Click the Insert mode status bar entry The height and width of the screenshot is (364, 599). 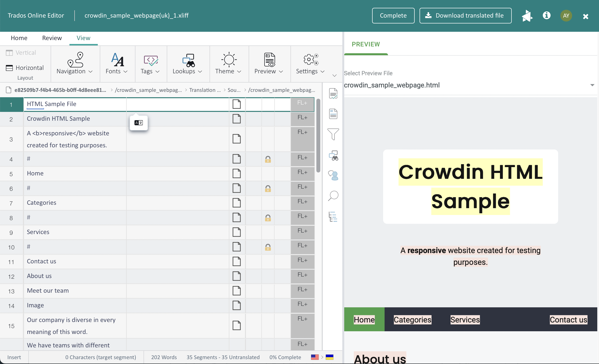[x=14, y=357]
